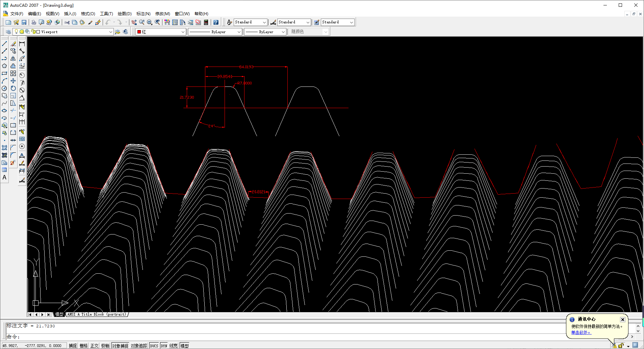Select the Mirror modify tool
644x349 pixels.
[x=13, y=58]
